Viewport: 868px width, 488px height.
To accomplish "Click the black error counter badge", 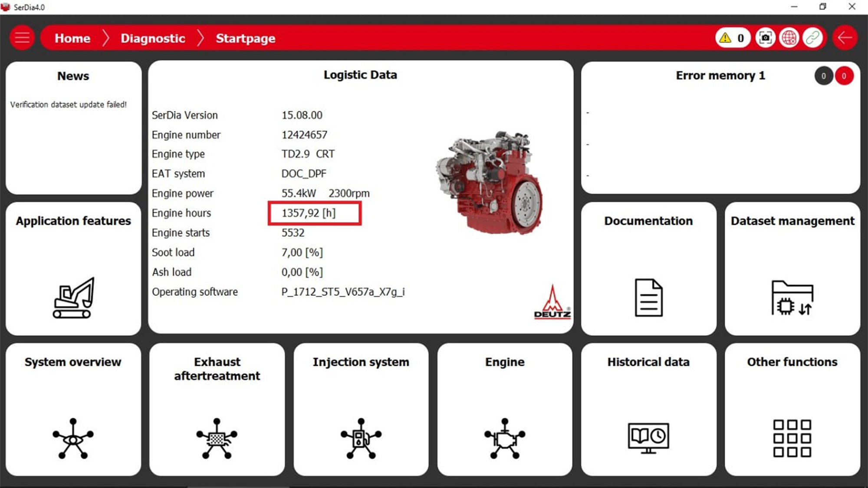I will click(823, 76).
